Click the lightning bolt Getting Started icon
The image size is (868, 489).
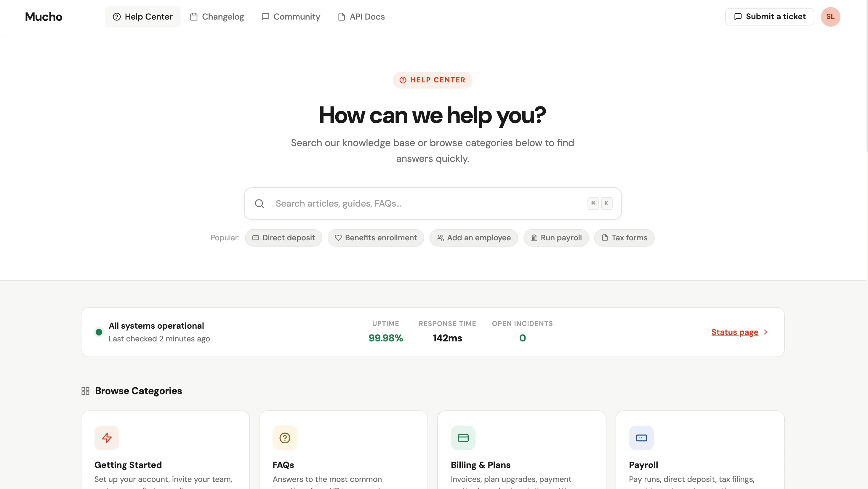tap(107, 438)
